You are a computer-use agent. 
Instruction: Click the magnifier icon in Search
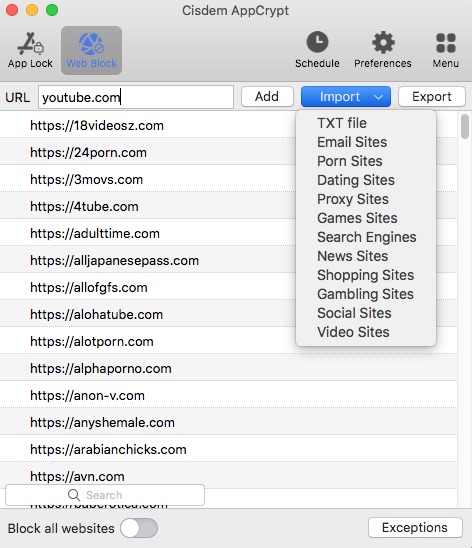click(x=74, y=495)
